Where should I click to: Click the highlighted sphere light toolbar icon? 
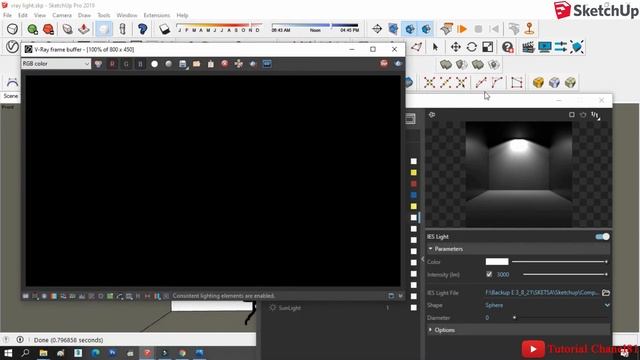pos(104,29)
